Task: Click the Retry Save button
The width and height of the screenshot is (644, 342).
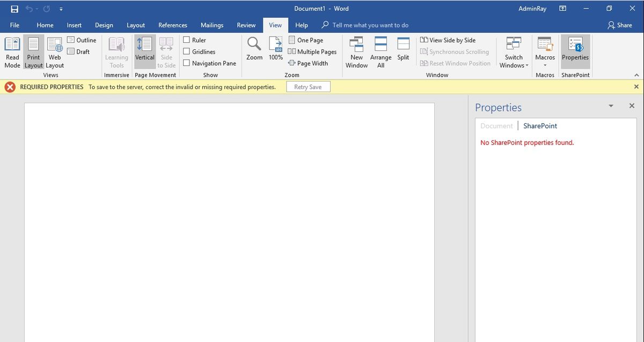Action: [308, 86]
